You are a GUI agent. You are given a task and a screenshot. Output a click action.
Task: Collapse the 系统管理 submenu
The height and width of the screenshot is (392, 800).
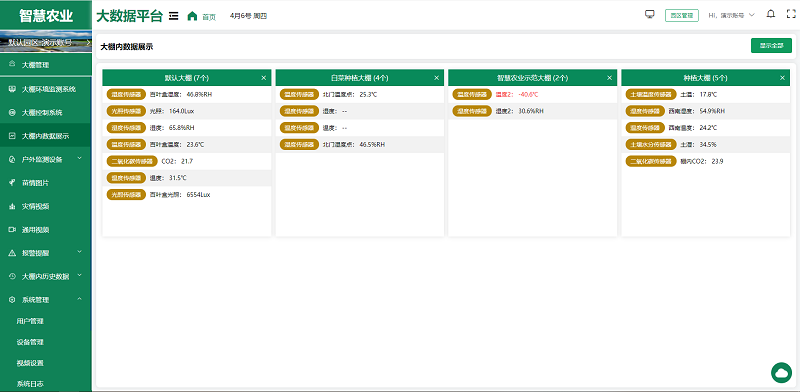click(x=46, y=300)
